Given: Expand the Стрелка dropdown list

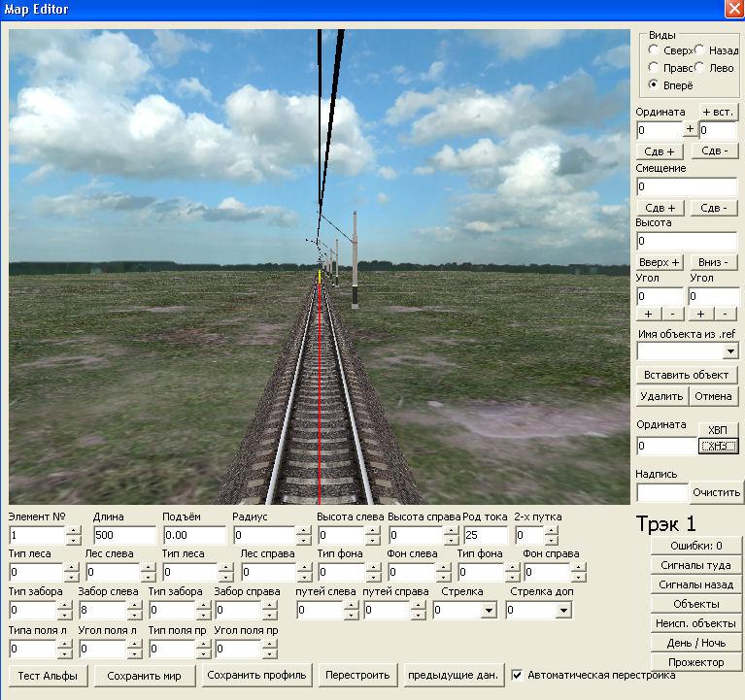Looking at the screenshot, I should point(488,611).
